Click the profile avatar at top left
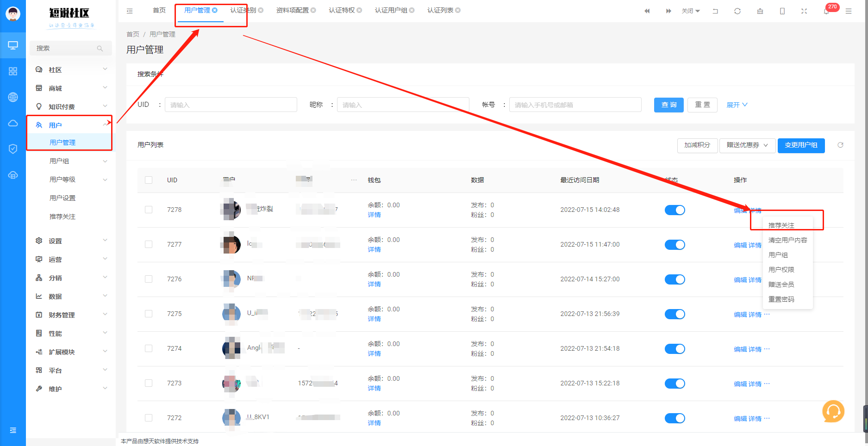 point(13,14)
